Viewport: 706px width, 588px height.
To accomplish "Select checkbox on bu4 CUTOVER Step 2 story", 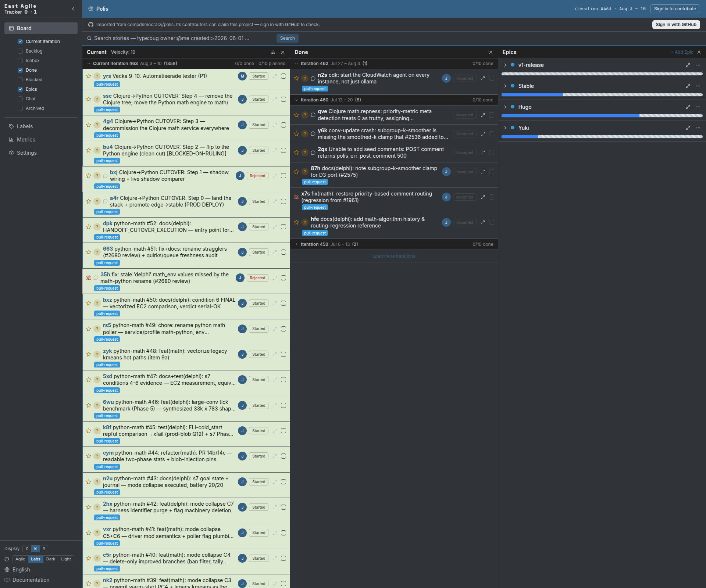I will pyautogui.click(x=284, y=150).
